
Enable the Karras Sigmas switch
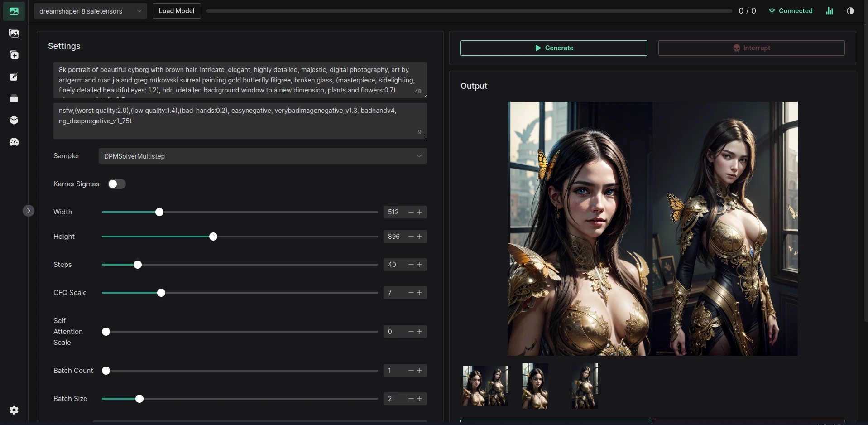tap(117, 184)
